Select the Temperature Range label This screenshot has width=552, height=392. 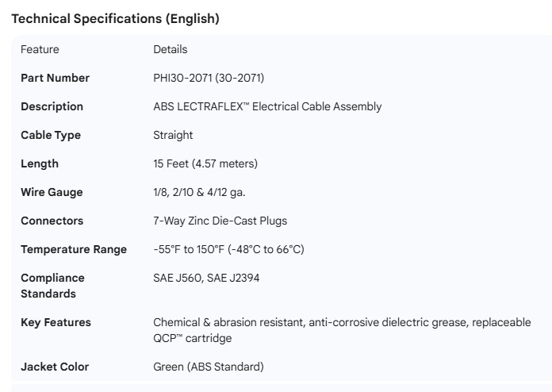[74, 249]
